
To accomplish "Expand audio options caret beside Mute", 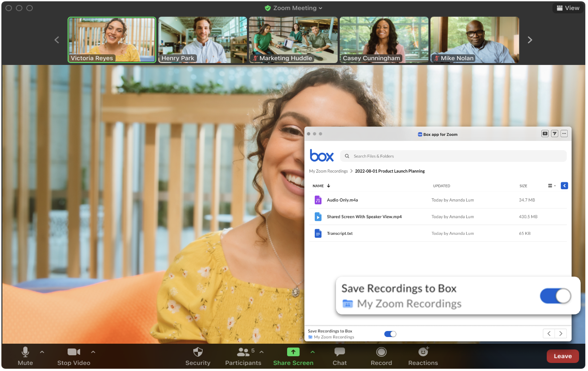I will point(42,352).
